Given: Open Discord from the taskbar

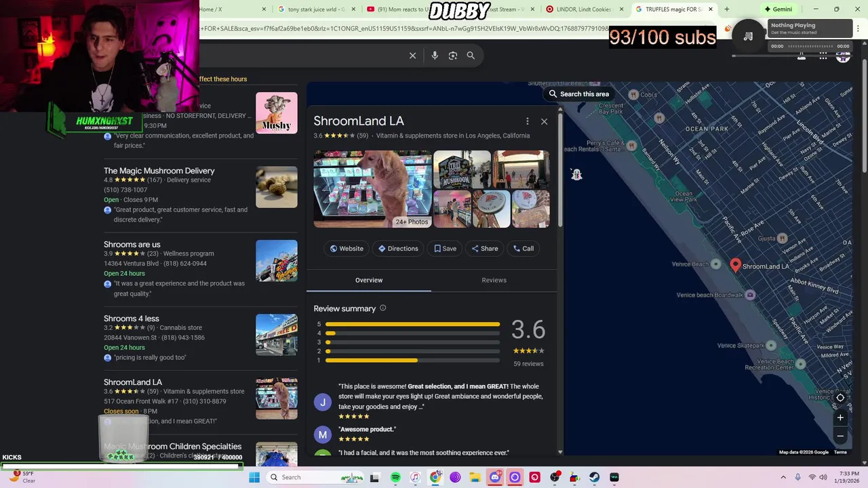Looking at the screenshot, I should [495, 477].
